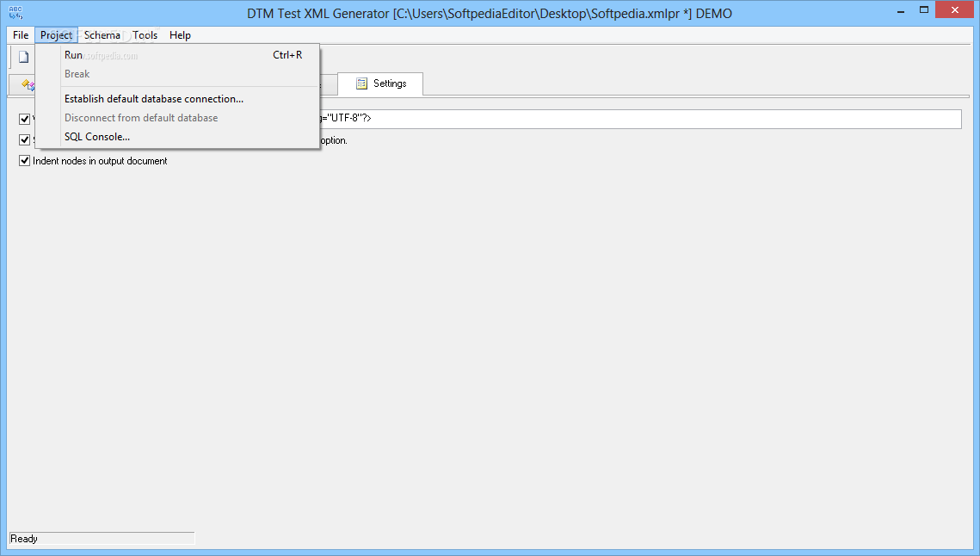Click the app icon in title bar
The image size is (980, 556).
[15, 13]
